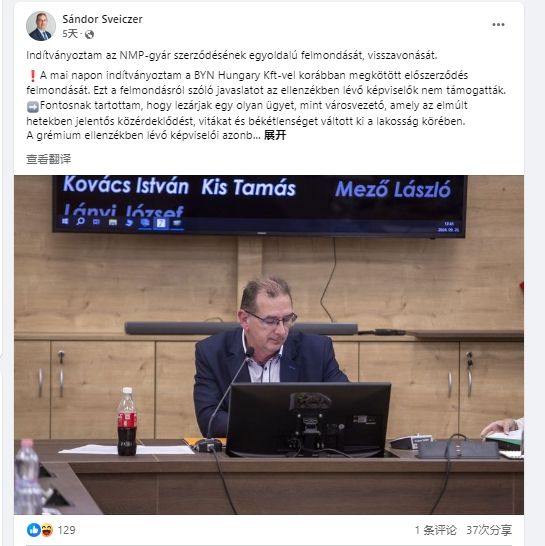
Task: Click the globe public-audience icon
Action: [x=89, y=34]
